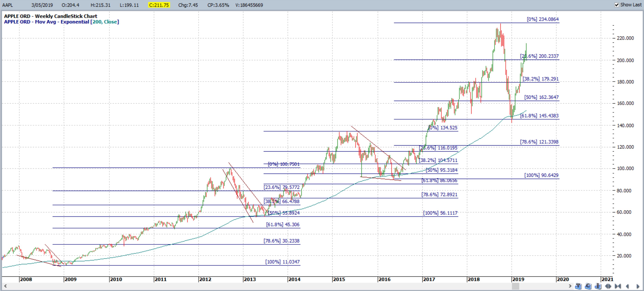Click the 2021 year axis label
The image size is (644, 291).
pos(607,279)
